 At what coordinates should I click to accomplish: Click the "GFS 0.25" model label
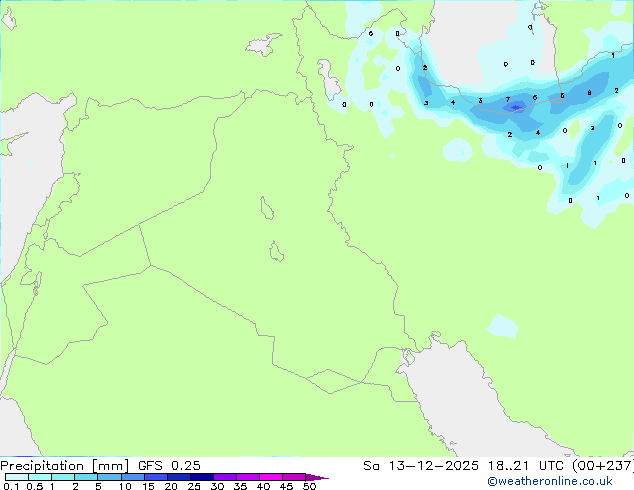click(169, 466)
